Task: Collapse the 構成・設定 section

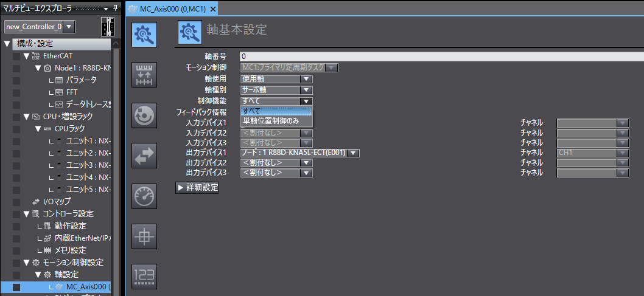Action: pyautogui.click(x=7, y=44)
